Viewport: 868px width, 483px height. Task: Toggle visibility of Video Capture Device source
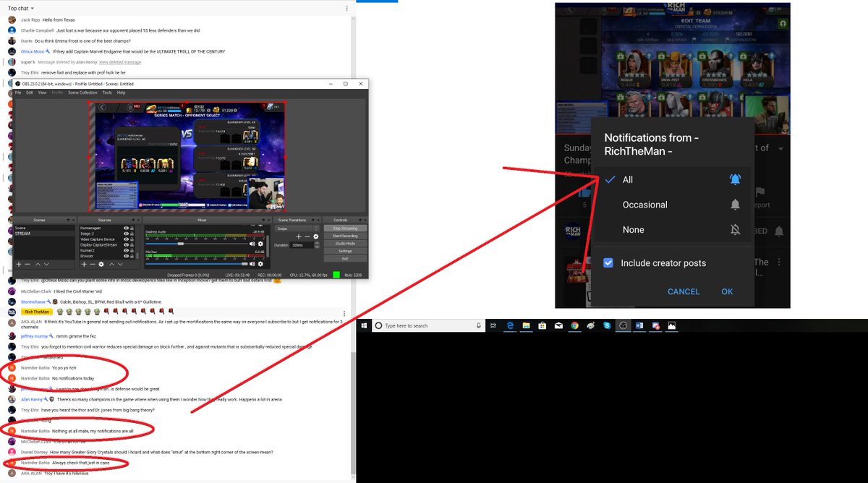(126, 239)
